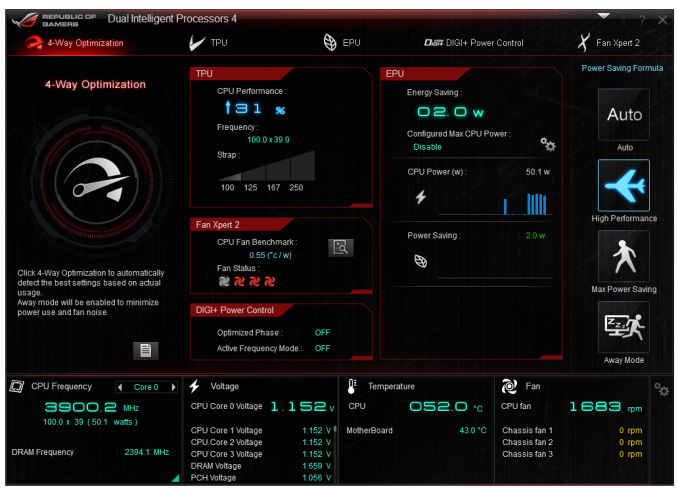Open monitor settings gear icon

[661, 389]
